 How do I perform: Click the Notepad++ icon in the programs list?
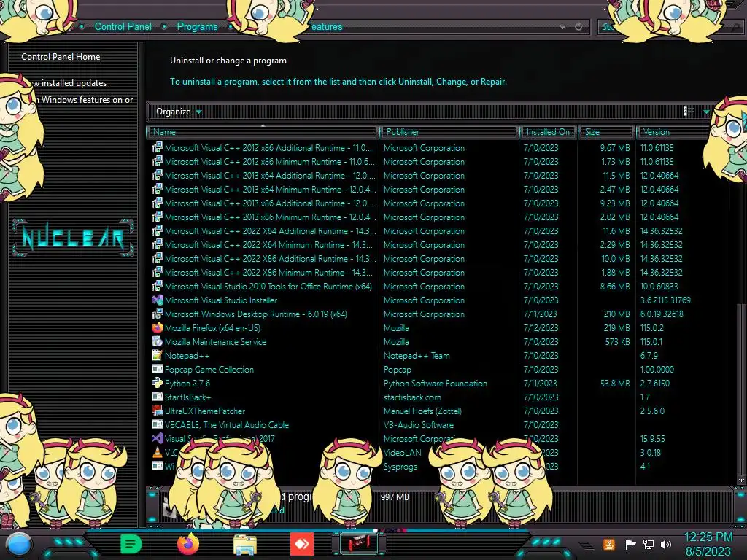coord(158,355)
